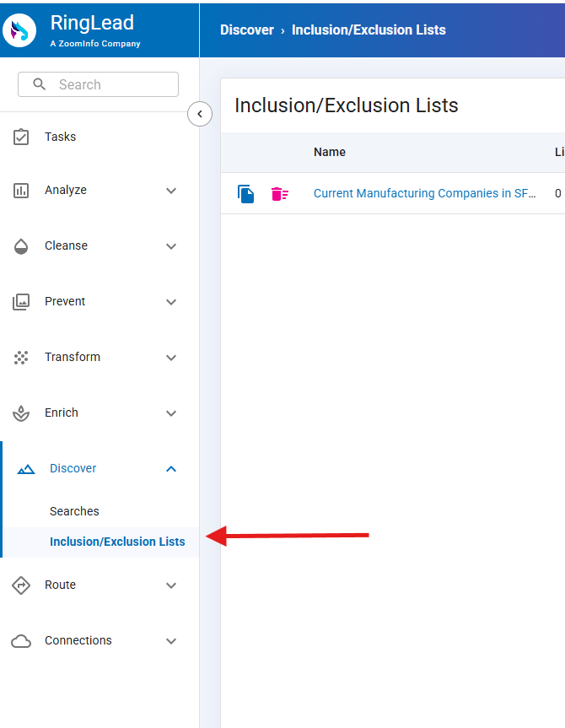Select the Route icon in the sidebar
The height and width of the screenshot is (728, 565).
(21, 585)
